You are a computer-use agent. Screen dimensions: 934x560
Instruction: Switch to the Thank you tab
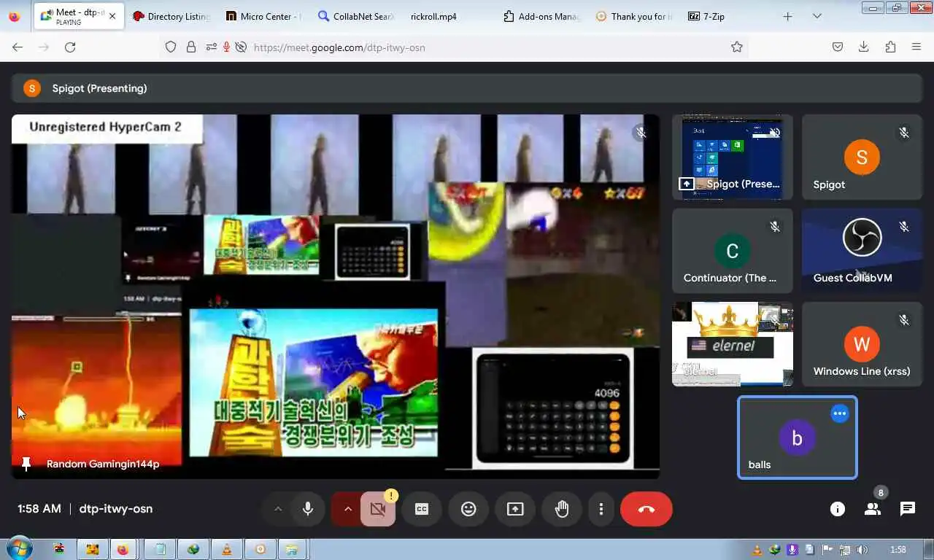pyautogui.click(x=635, y=16)
